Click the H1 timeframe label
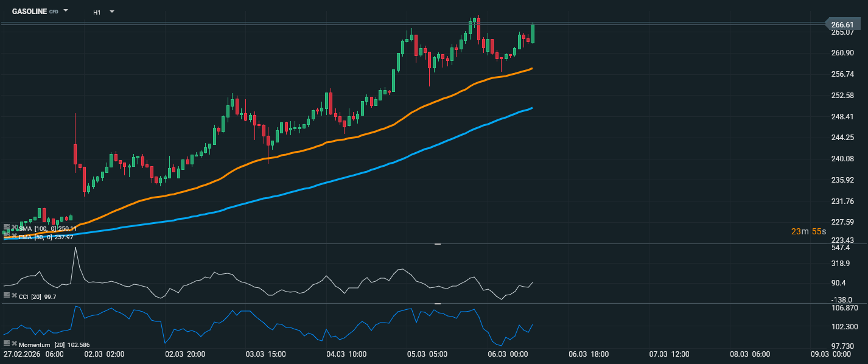The width and height of the screenshot is (868, 364). [97, 12]
